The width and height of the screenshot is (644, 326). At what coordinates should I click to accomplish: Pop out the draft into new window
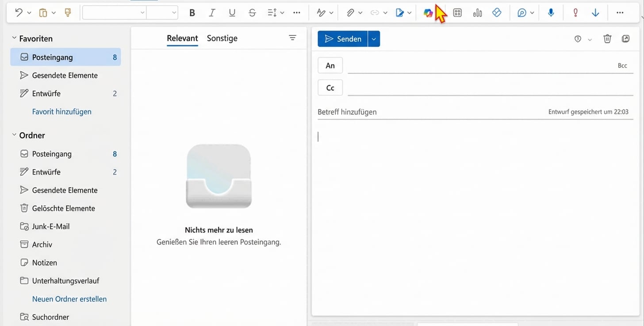tap(625, 39)
